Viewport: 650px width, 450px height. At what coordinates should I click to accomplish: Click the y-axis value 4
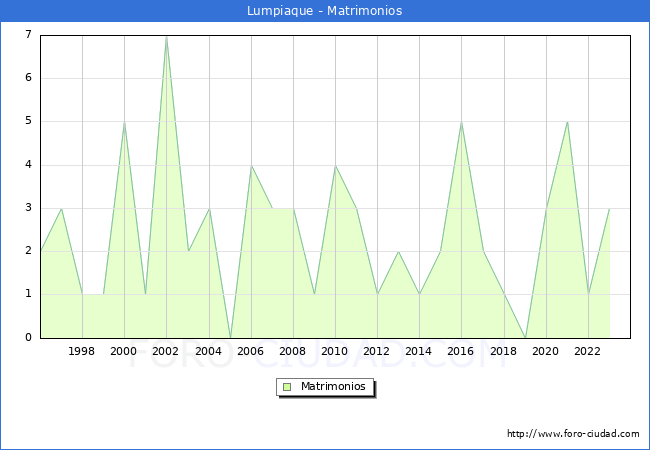tap(28, 165)
